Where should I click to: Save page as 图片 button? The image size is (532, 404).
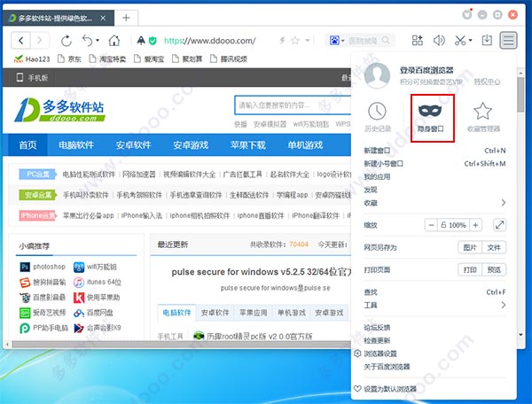[x=470, y=247]
